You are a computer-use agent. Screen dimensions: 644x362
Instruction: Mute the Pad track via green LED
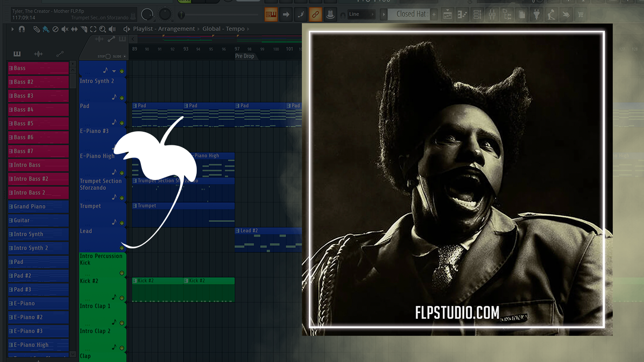click(x=122, y=122)
